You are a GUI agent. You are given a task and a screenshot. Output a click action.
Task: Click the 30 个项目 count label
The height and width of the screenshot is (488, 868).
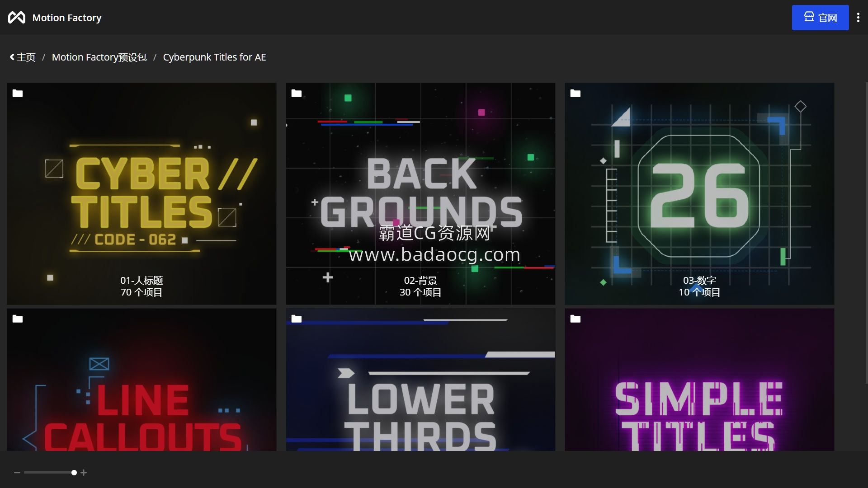(420, 292)
